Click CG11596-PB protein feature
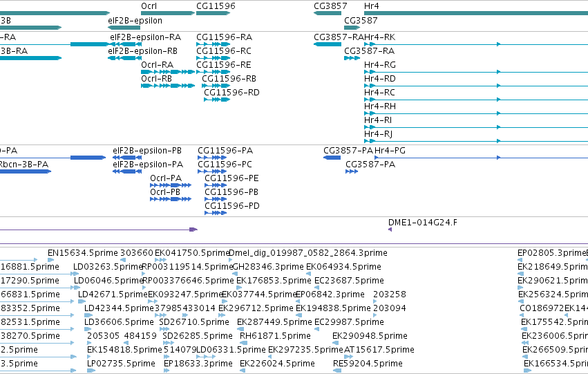The width and height of the screenshot is (588, 374). pyautogui.click(x=216, y=199)
